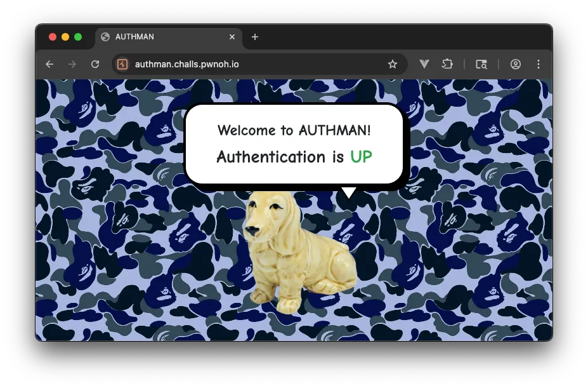Click the authman.challs.pwnoh.io address bar
The image size is (588, 388).
(x=259, y=64)
